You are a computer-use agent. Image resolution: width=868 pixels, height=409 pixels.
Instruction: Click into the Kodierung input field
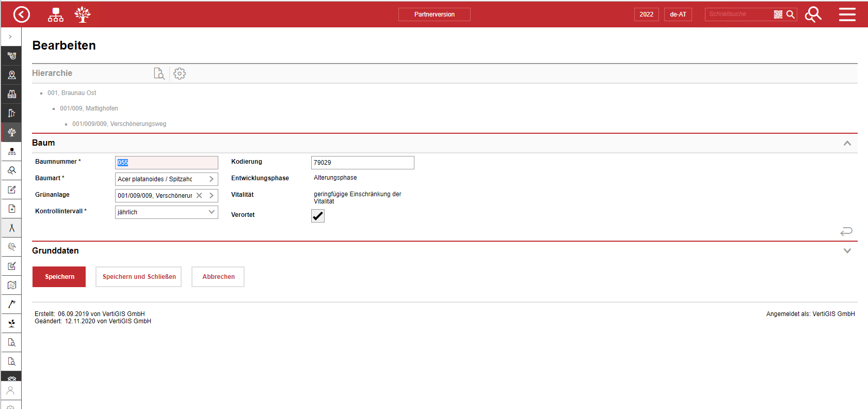(x=362, y=163)
